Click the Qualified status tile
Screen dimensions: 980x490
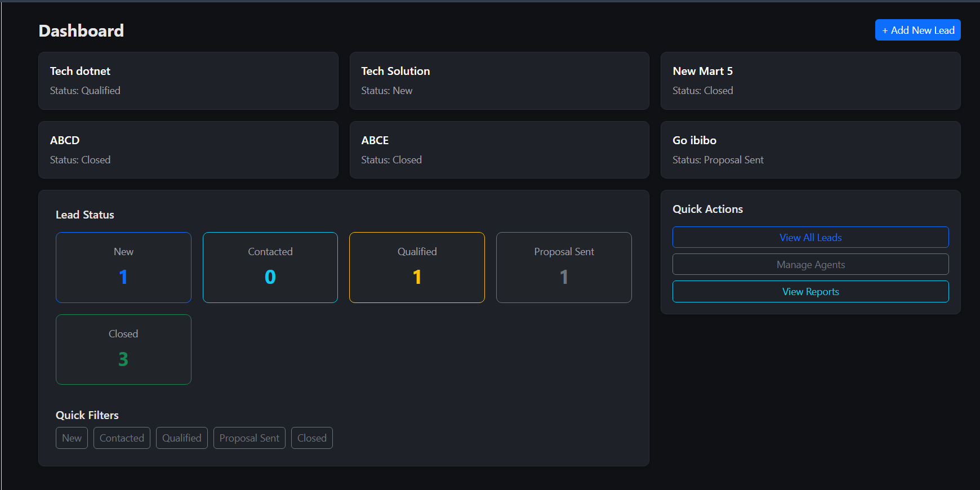coord(417,268)
